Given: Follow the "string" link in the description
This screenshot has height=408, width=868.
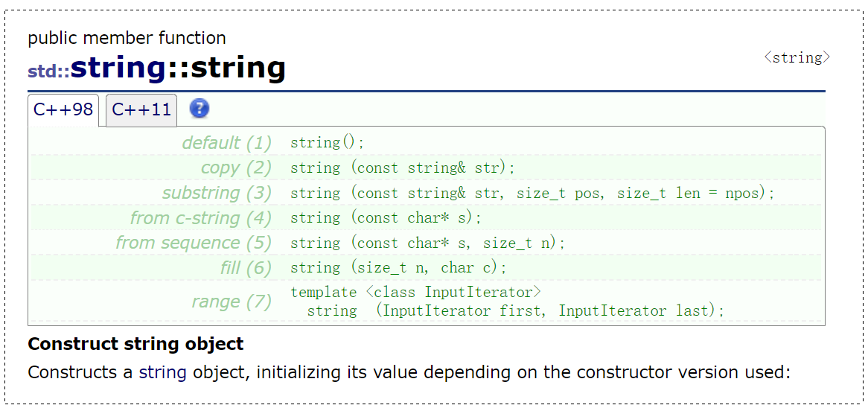Looking at the screenshot, I should pos(162,372).
